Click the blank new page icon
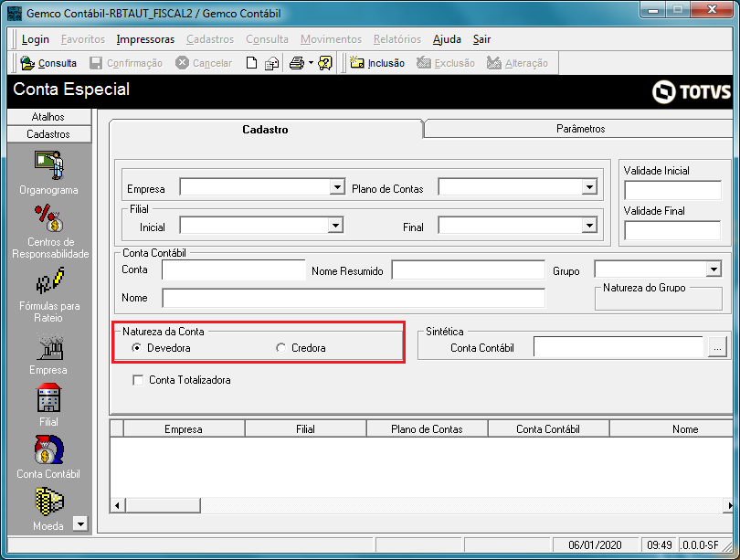Screen dimensions: 740x560 click(x=251, y=63)
